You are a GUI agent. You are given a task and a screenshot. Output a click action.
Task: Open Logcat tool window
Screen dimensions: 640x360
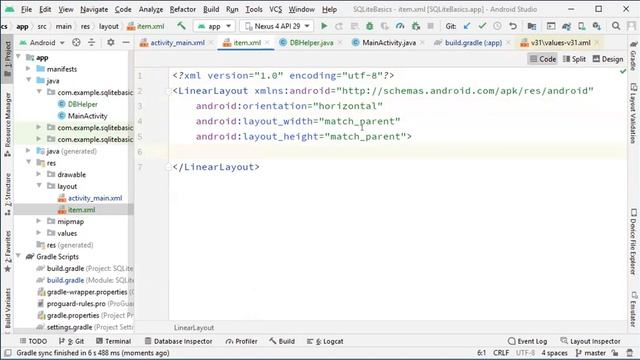(325, 341)
